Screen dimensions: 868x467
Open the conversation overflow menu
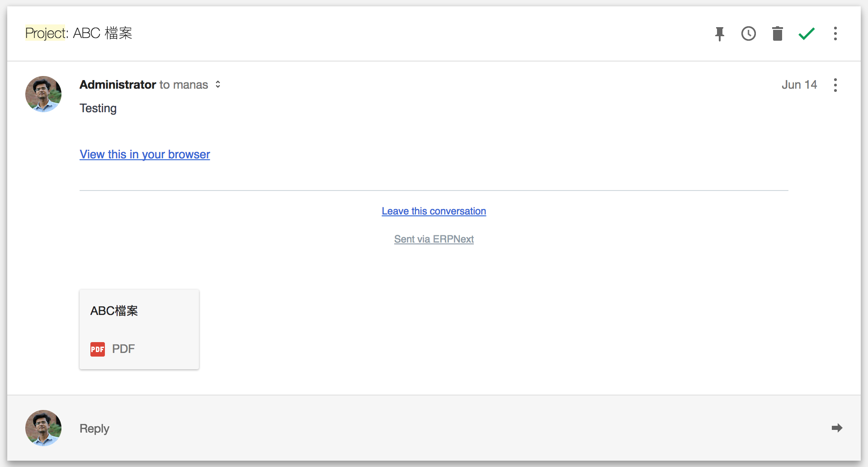tap(835, 33)
